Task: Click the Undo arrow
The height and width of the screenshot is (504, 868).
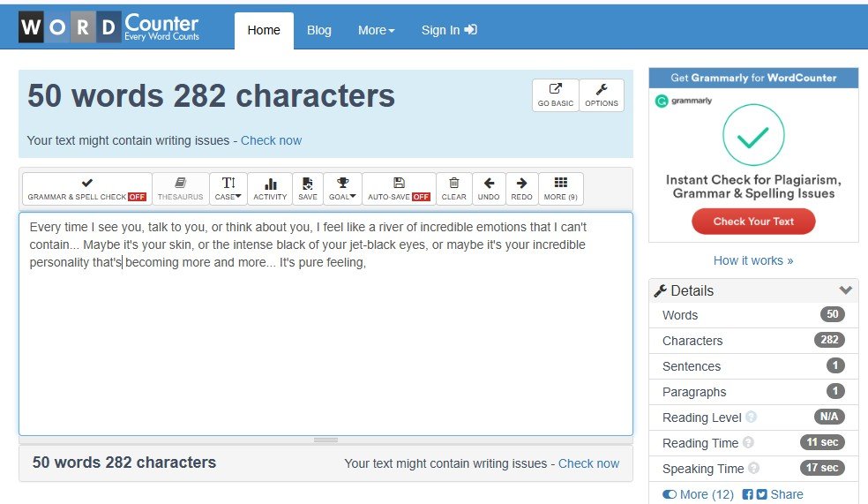Action: pyautogui.click(x=489, y=189)
